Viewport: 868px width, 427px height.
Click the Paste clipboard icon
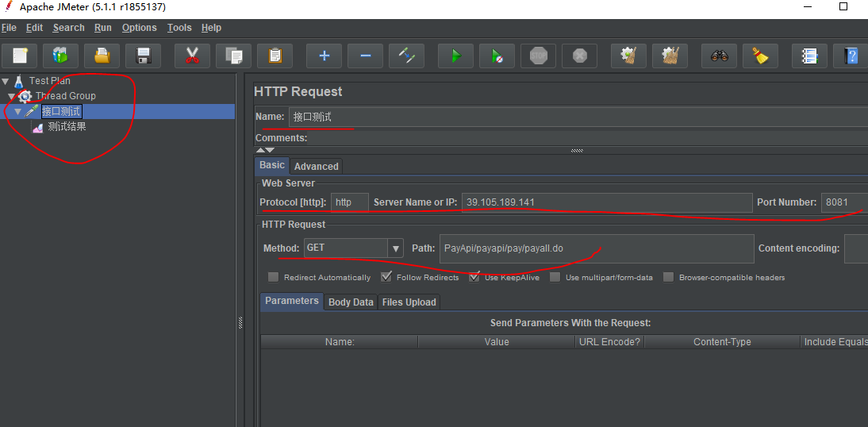click(x=275, y=56)
